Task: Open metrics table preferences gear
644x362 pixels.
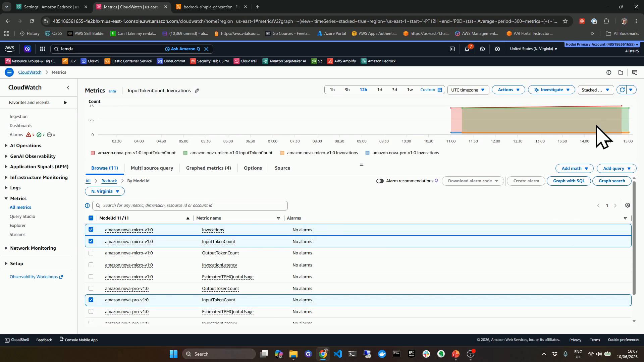Action: [x=628, y=205]
